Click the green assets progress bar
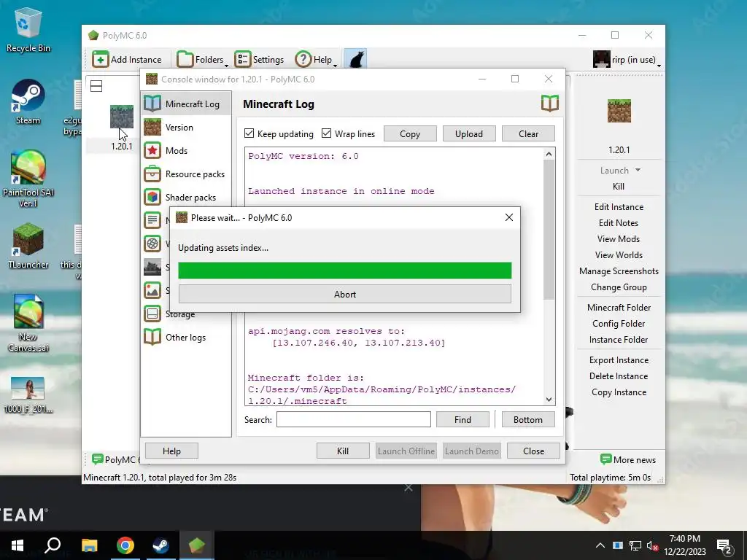The width and height of the screenshot is (747, 560). [345, 271]
